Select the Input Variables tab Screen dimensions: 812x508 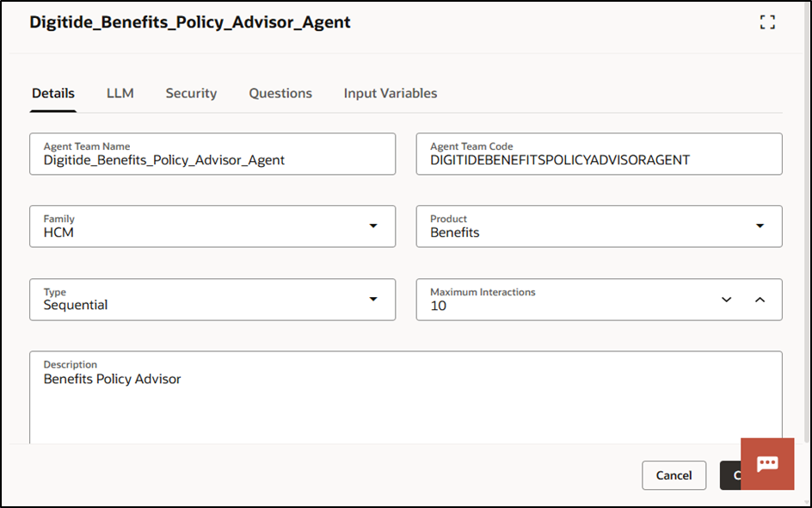pos(391,93)
